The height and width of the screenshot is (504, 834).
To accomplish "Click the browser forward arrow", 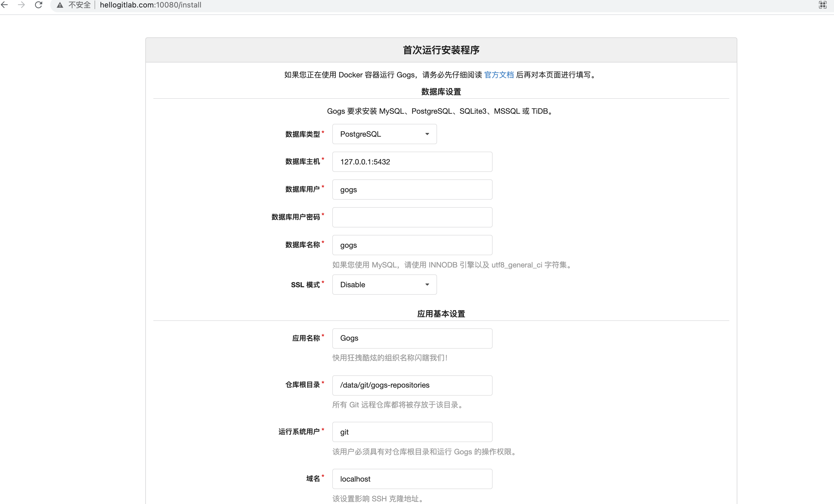I will click(21, 5).
